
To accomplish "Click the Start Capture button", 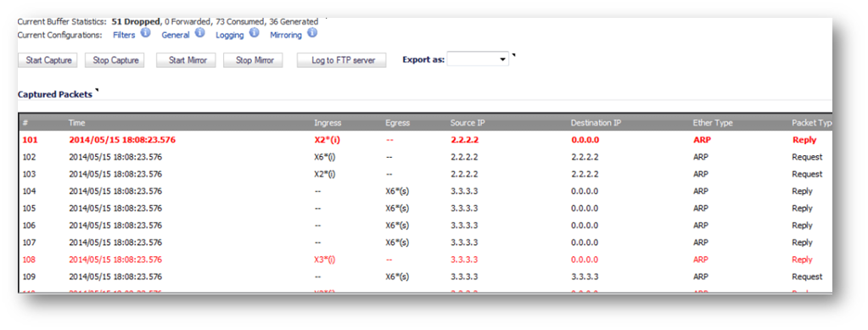I will (x=48, y=60).
